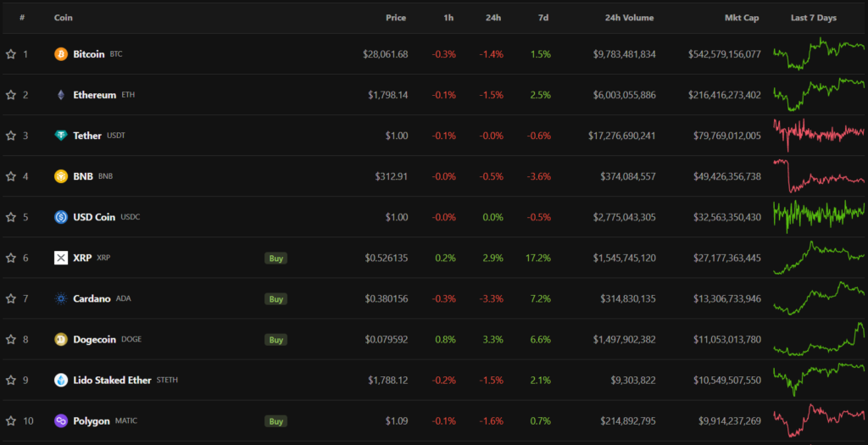The width and height of the screenshot is (868, 445).
Task: Open Lido Staked Ether's 7-day sparkline
Action: tap(819, 380)
